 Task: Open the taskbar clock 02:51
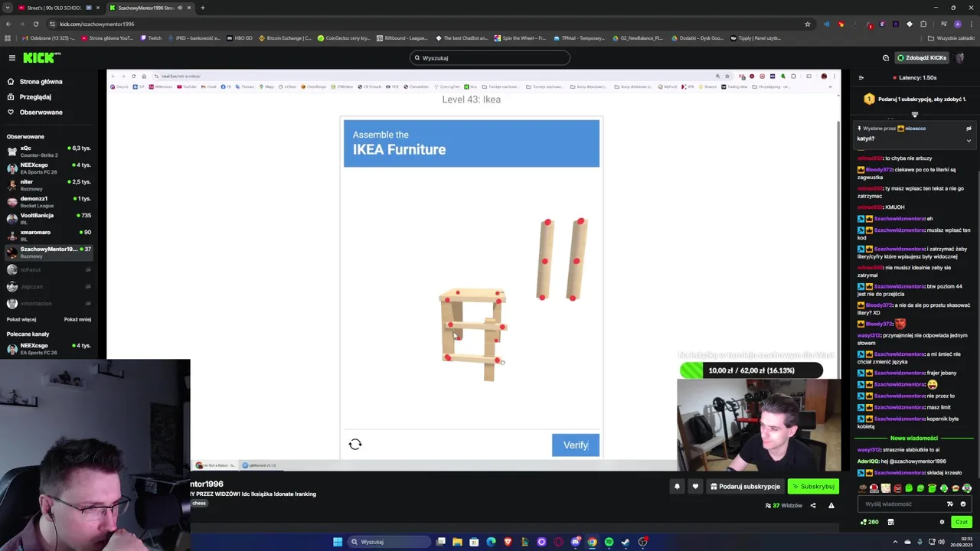tap(962, 542)
